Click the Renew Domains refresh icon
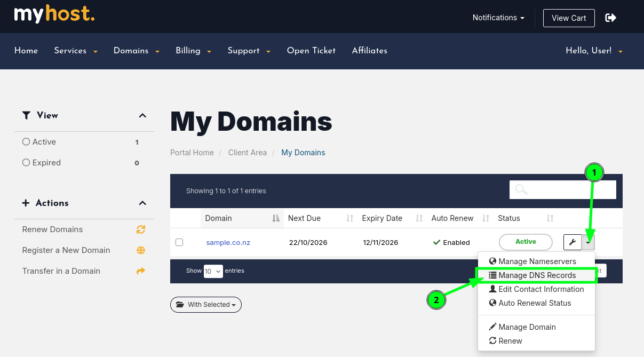644x357 pixels. [141, 229]
